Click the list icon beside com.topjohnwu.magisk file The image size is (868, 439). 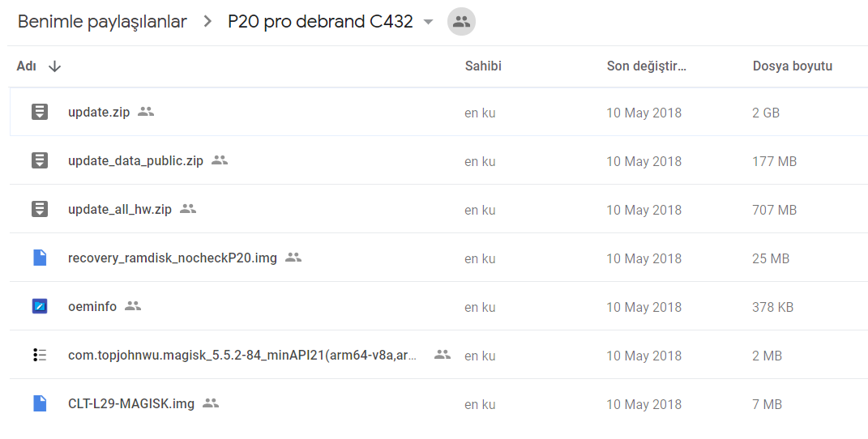point(39,355)
